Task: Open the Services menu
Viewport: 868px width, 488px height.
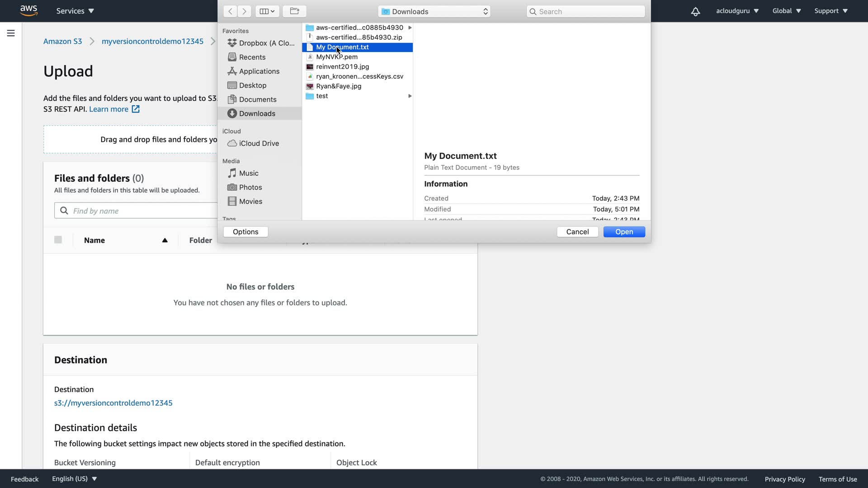Action: pyautogui.click(x=75, y=11)
